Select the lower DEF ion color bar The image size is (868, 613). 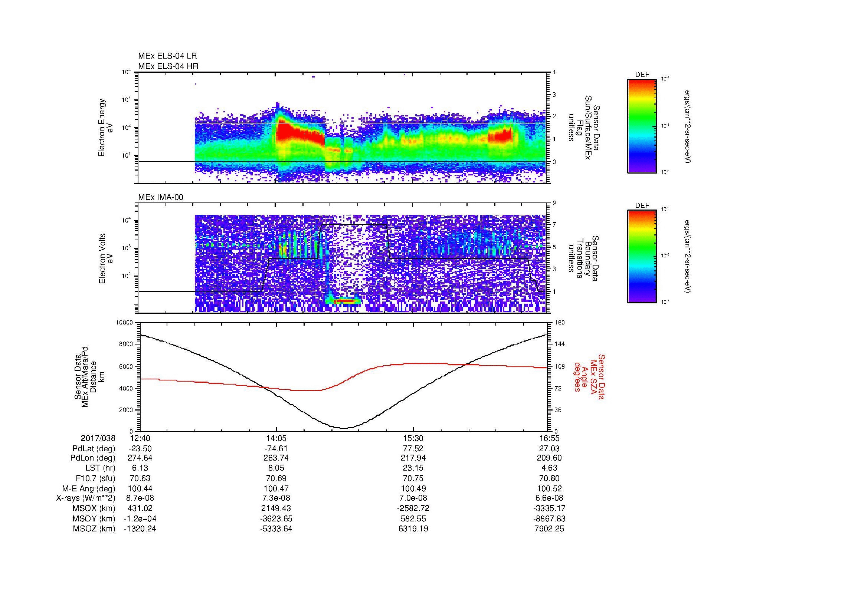tap(642, 257)
